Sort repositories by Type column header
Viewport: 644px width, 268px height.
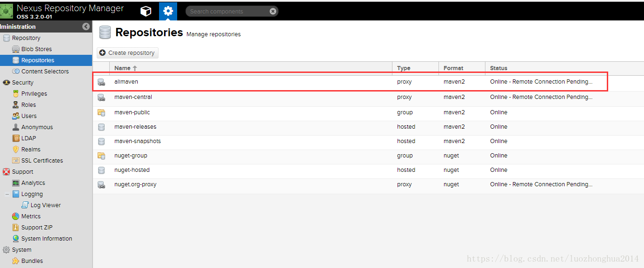pyautogui.click(x=415, y=68)
